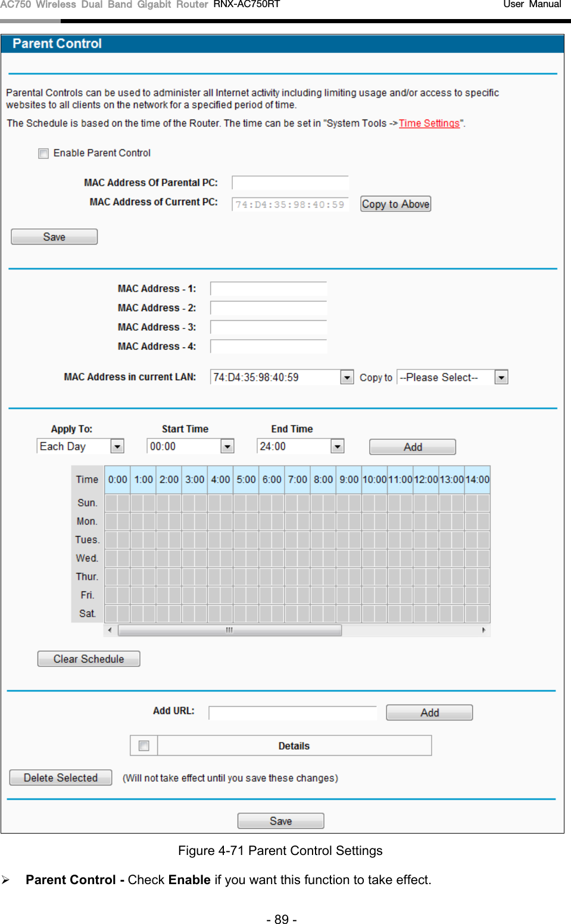Click the 0:00 time column header
This screenshot has width=571, height=924.
[117, 480]
